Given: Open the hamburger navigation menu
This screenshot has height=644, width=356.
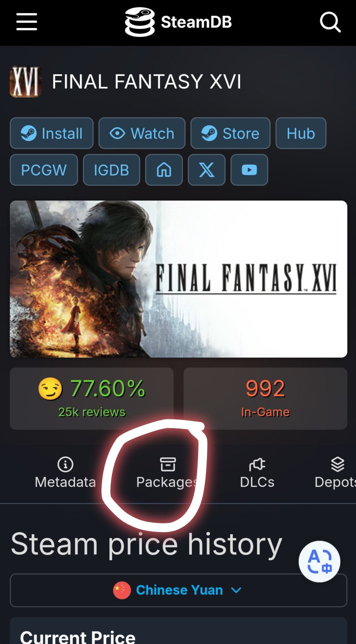Looking at the screenshot, I should tap(27, 22).
